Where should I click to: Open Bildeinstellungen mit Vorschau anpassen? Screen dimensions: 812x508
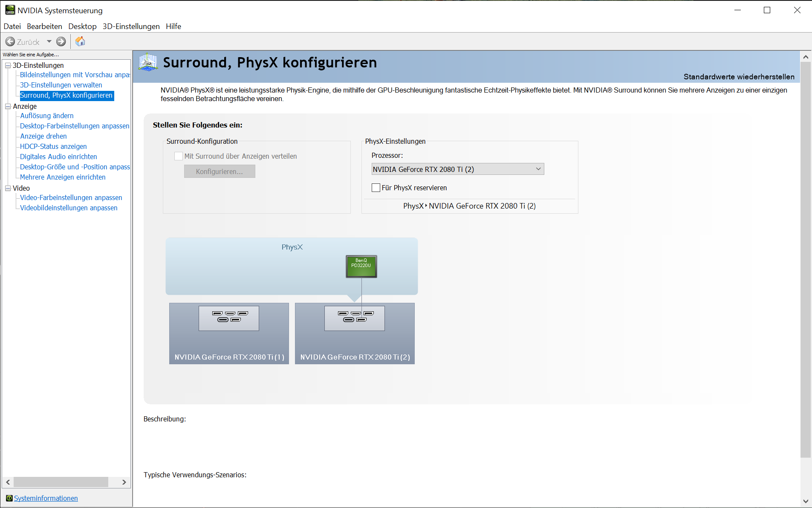75,75
